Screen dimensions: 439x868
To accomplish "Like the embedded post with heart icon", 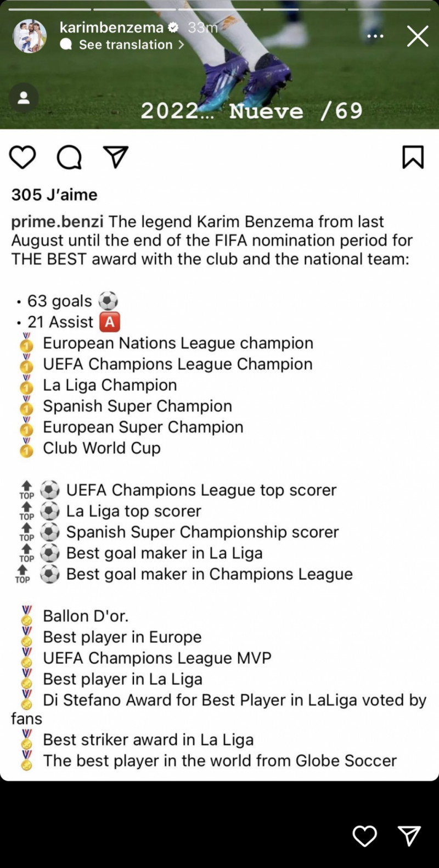I will tap(22, 158).
